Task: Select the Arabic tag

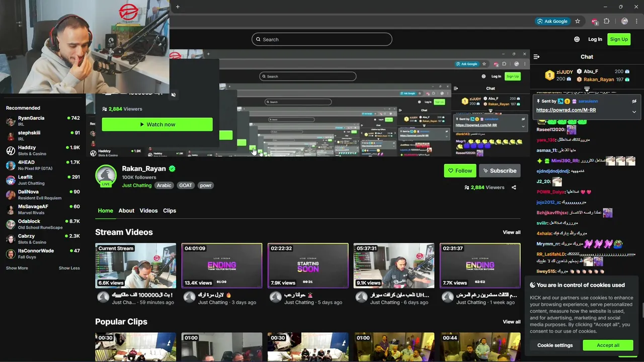Action: [164, 186]
